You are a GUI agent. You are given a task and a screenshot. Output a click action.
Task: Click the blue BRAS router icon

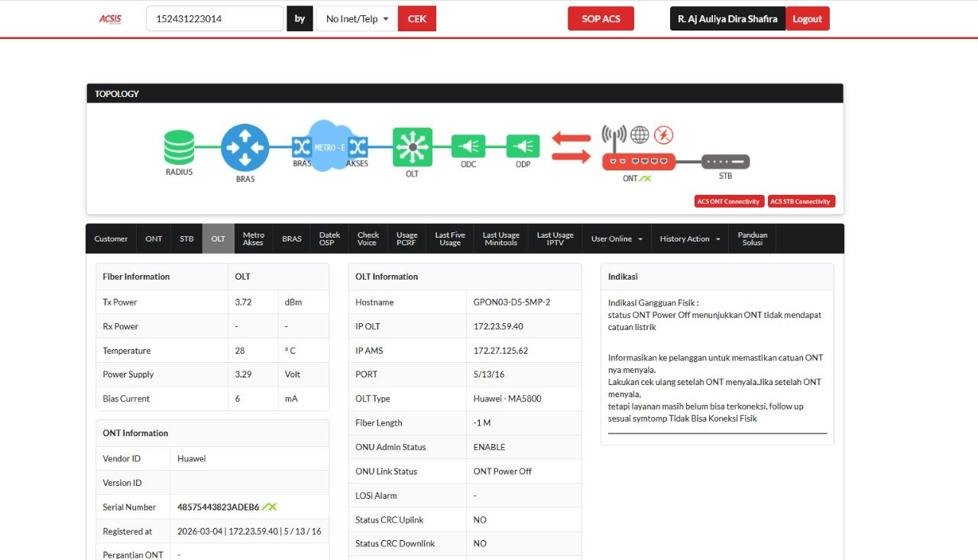pos(245,147)
